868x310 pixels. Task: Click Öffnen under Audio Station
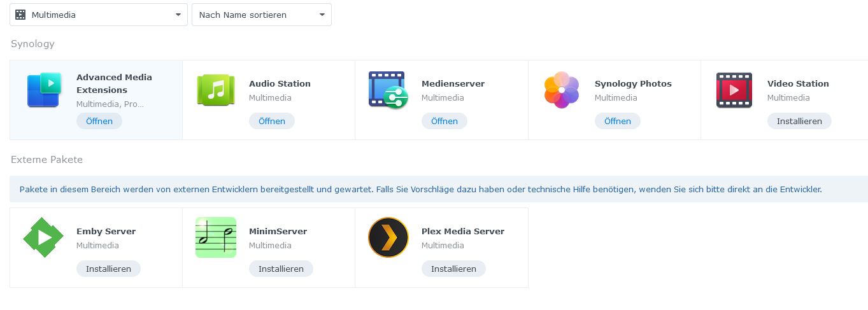[x=272, y=121]
